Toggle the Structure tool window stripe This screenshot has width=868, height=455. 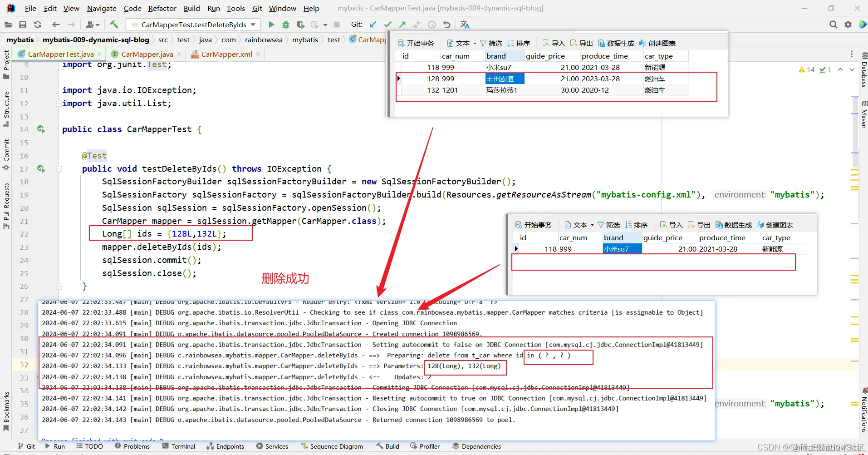pos(6,109)
